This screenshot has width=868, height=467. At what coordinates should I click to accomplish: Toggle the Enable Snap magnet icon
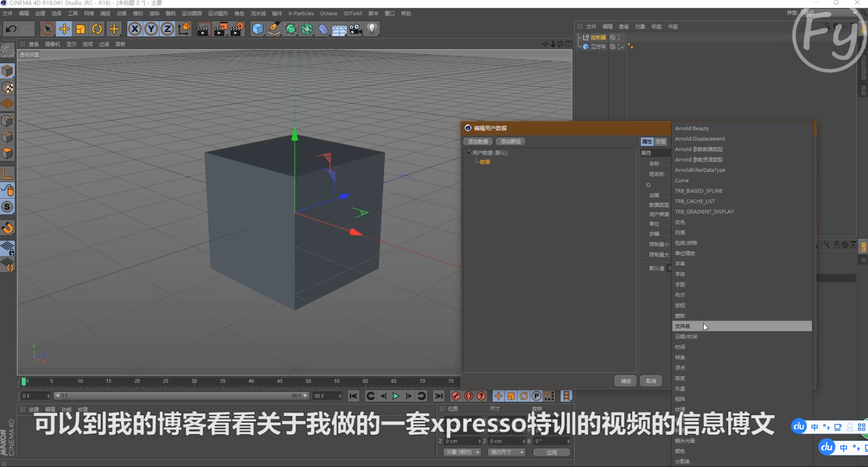7,228
